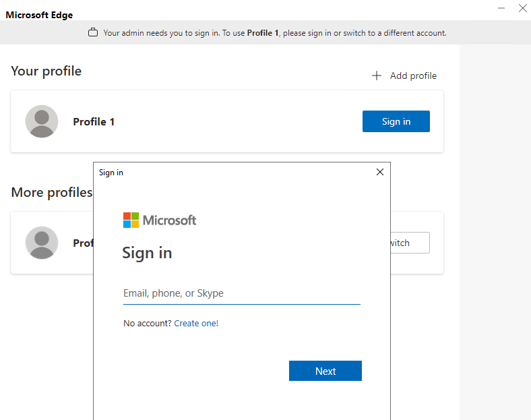Minimize the Microsoft Edge window

tap(501, 8)
